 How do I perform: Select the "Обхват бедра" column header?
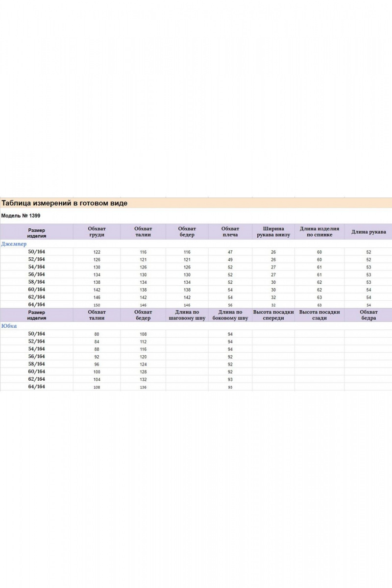tap(368, 315)
